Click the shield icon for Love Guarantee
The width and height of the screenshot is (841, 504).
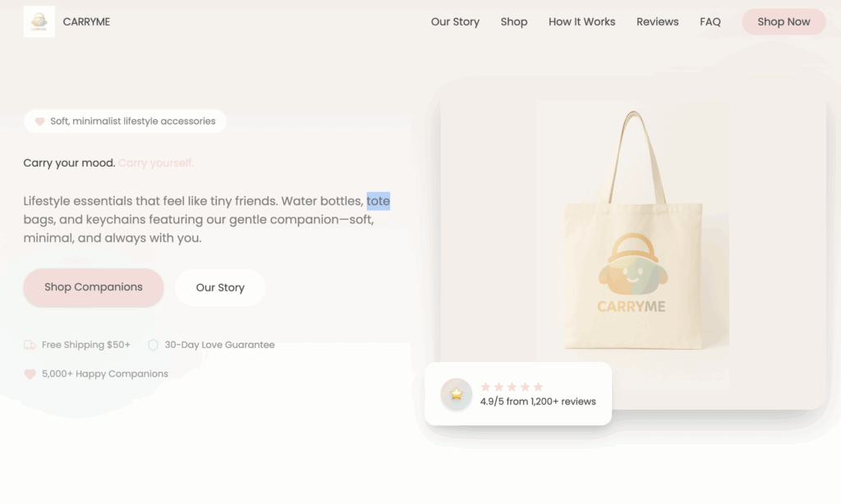click(153, 345)
